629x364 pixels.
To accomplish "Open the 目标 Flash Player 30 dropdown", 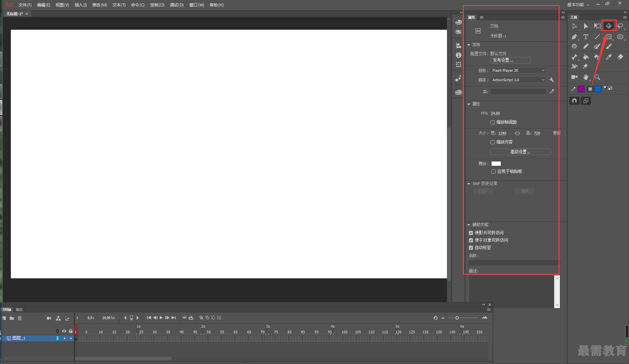I will click(518, 70).
